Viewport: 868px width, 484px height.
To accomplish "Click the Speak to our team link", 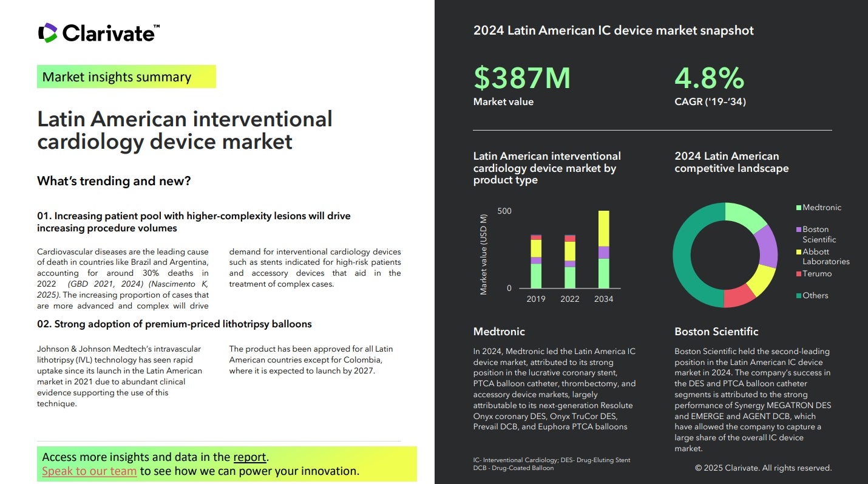I will [89, 471].
